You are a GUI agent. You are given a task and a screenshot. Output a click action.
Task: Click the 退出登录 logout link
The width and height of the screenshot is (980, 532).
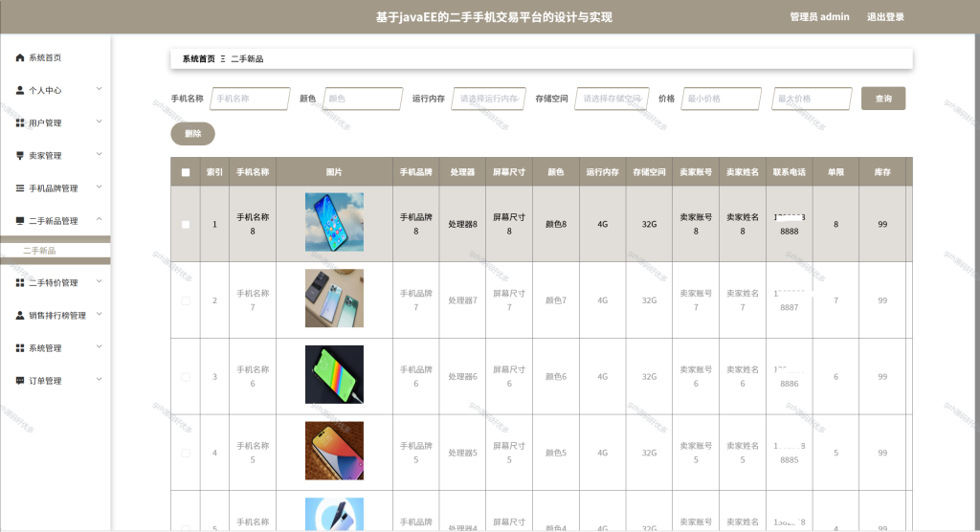(885, 17)
